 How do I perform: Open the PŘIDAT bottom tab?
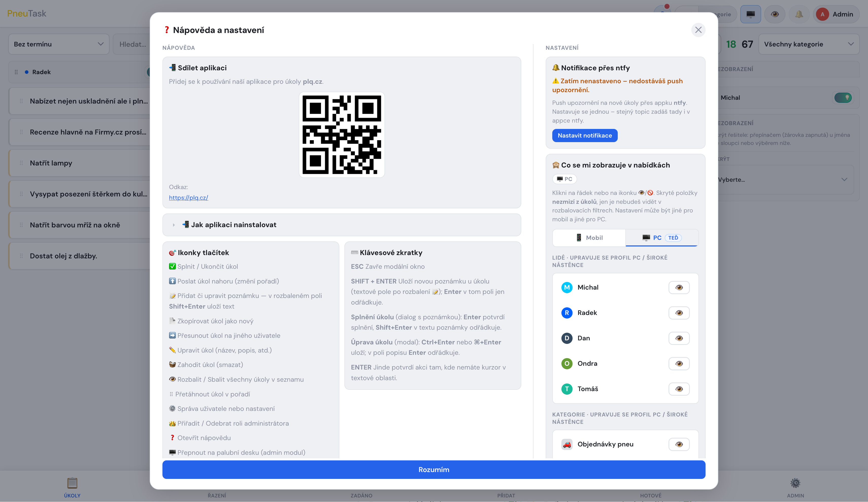pyautogui.click(x=506, y=495)
